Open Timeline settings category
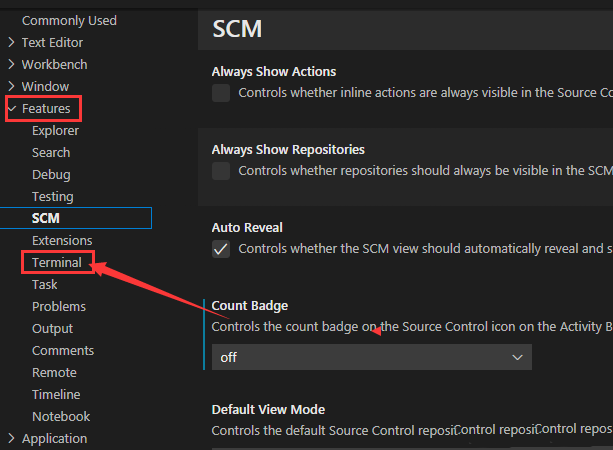 [x=56, y=395]
